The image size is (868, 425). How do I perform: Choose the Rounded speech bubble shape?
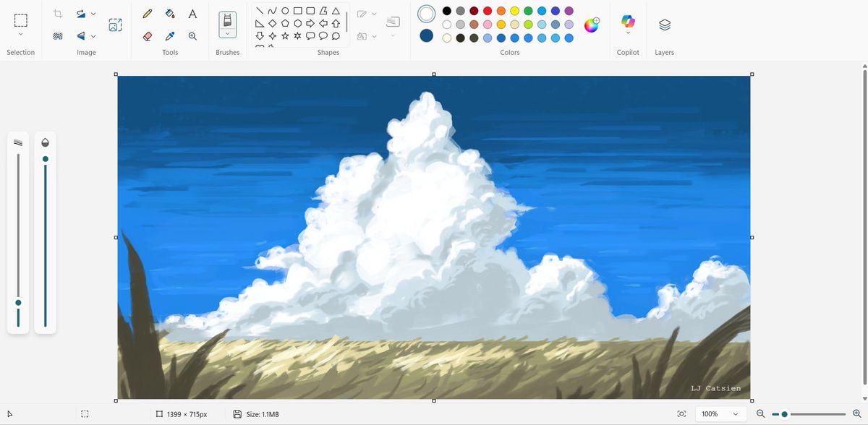click(x=310, y=35)
